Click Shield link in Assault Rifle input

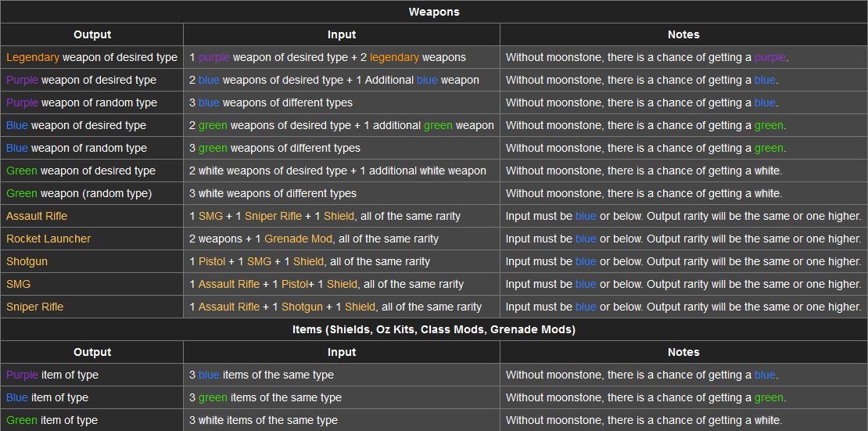(x=339, y=216)
